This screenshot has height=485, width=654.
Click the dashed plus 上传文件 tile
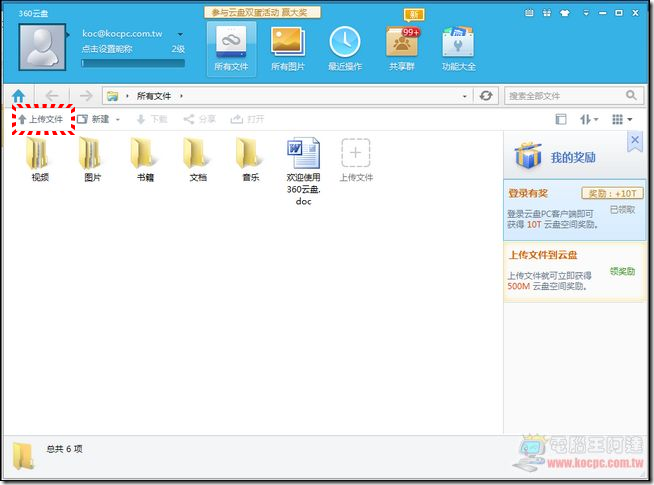point(356,160)
